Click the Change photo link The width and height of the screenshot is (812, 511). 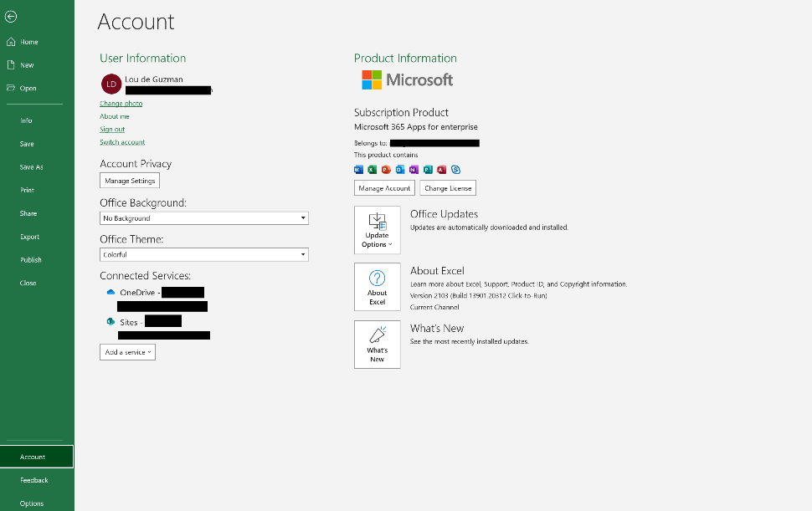point(121,104)
